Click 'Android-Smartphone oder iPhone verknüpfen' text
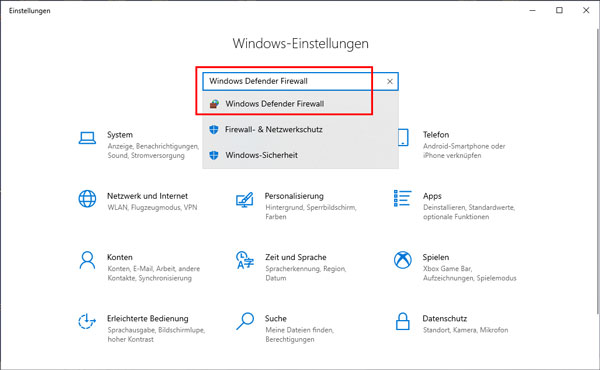The width and height of the screenshot is (600, 370). click(x=464, y=151)
